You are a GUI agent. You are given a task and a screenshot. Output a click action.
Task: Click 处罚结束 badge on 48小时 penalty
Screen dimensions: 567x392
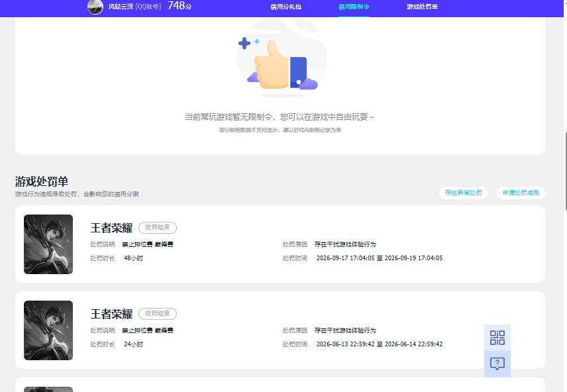[x=158, y=228]
